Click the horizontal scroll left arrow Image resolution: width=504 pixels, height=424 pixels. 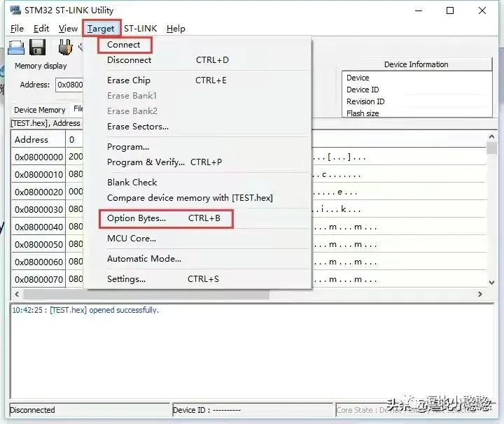tap(17, 294)
